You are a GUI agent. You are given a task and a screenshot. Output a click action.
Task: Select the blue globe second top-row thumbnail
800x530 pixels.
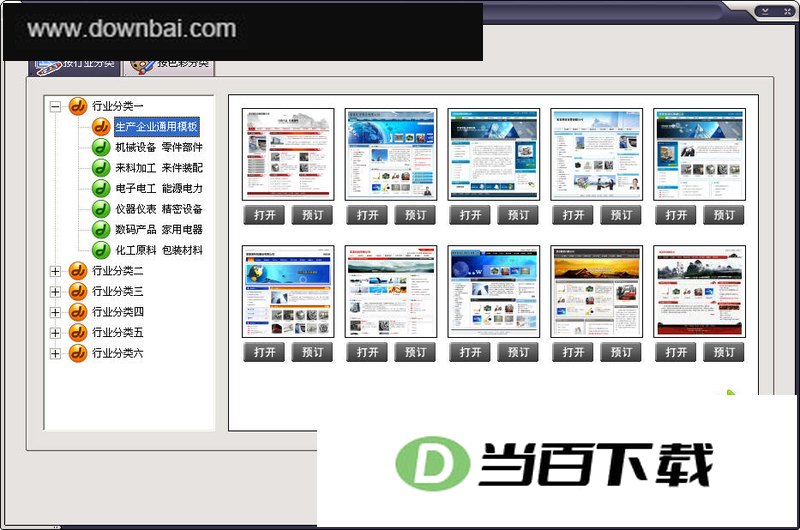click(391, 154)
